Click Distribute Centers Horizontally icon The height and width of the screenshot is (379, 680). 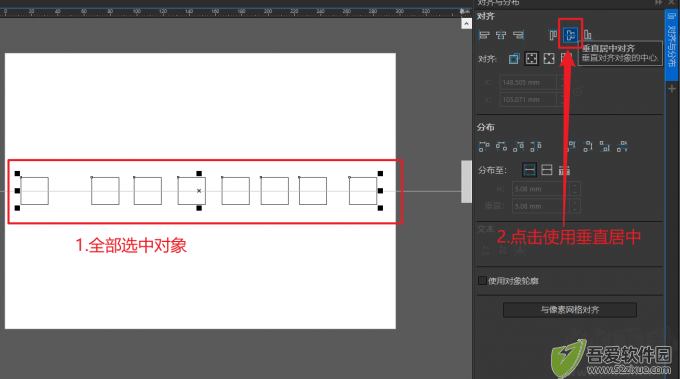pyautogui.click(x=501, y=147)
